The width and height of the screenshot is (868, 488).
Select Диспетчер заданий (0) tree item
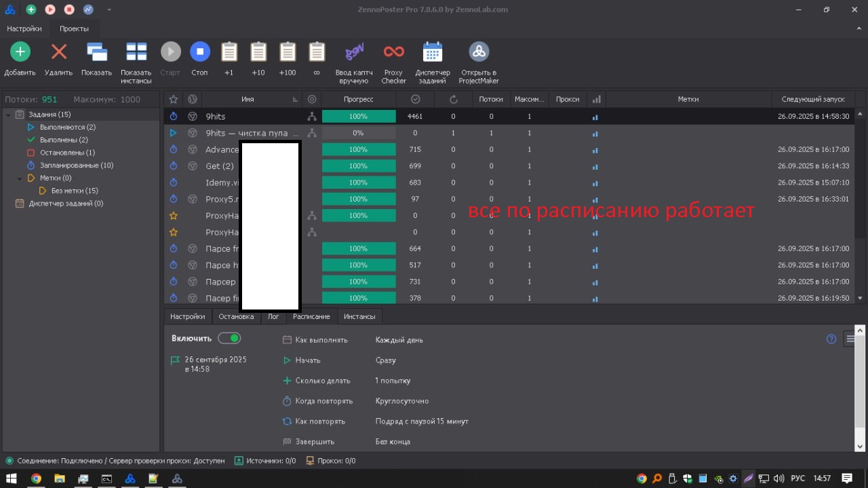66,204
